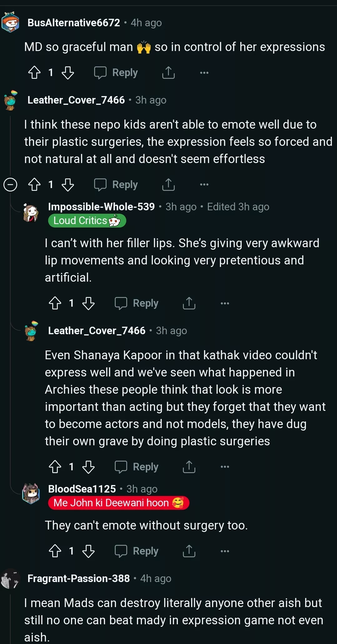Share the Shanaya Kapoor kathak comment
The height and width of the screenshot is (644, 337).
(189, 467)
